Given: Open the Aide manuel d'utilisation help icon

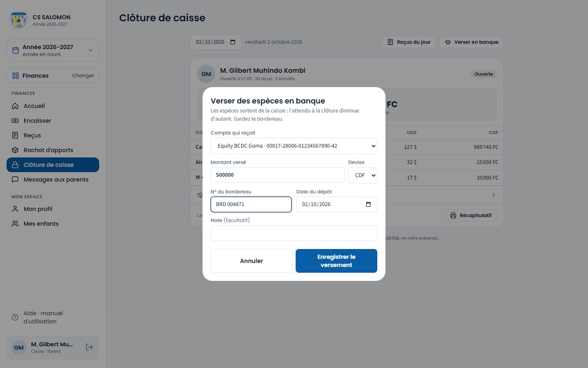Looking at the screenshot, I should click(x=15, y=317).
